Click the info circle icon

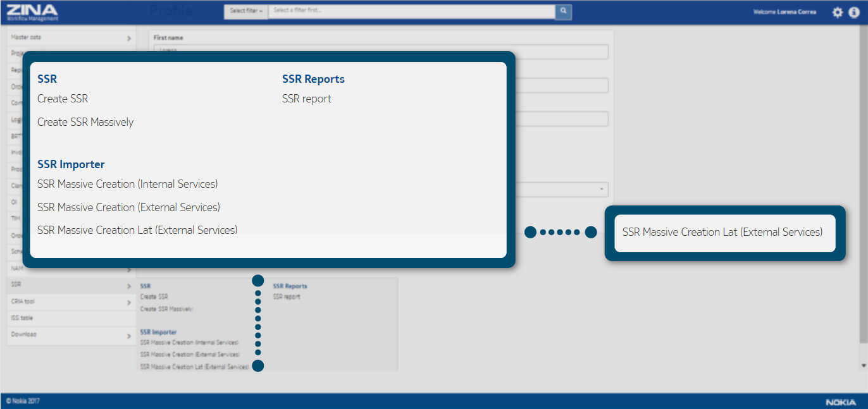(x=853, y=12)
